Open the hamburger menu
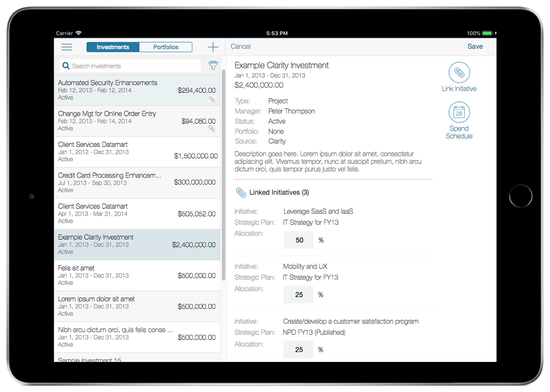Image resolution: width=550 pixels, height=392 pixels. (67, 47)
